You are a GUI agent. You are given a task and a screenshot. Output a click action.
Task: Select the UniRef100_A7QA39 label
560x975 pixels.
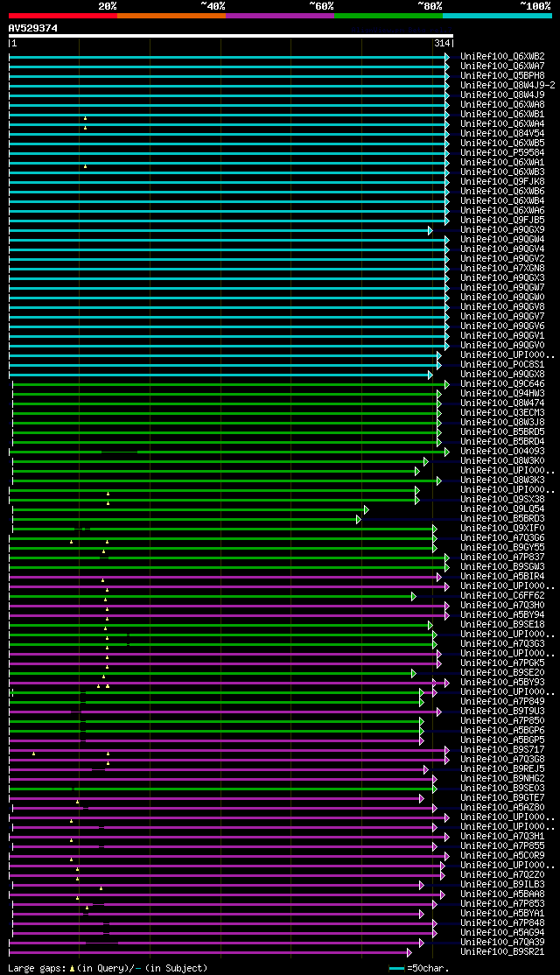tap(502, 943)
